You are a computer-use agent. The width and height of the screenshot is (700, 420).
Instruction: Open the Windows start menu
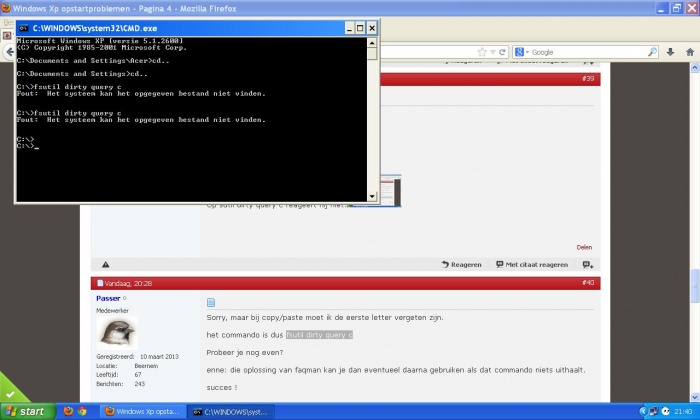coord(28,411)
